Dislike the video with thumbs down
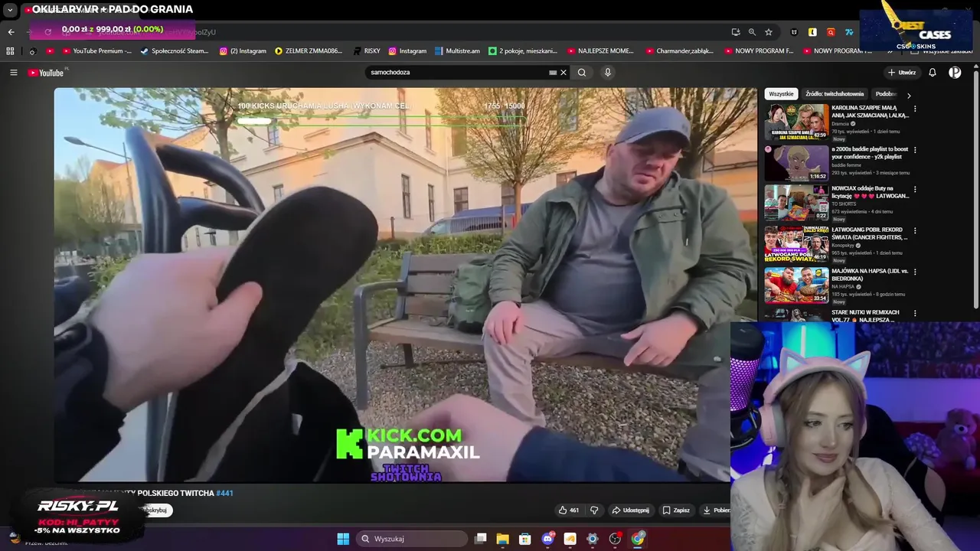 coord(594,510)
